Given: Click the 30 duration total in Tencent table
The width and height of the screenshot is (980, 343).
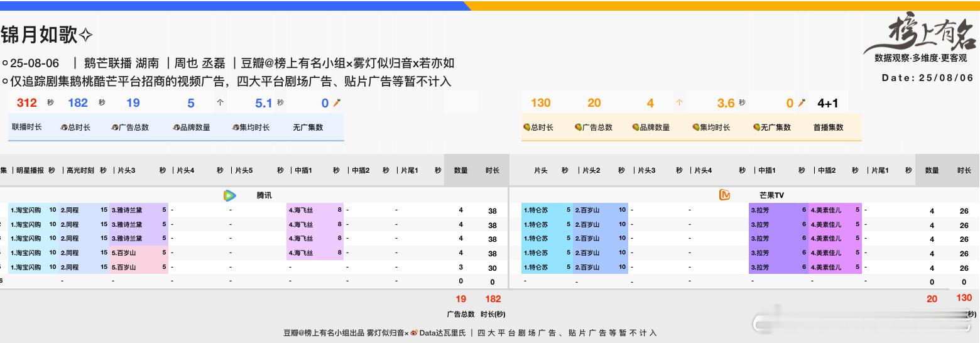Looking at the screenshot, I should point(493,268).
